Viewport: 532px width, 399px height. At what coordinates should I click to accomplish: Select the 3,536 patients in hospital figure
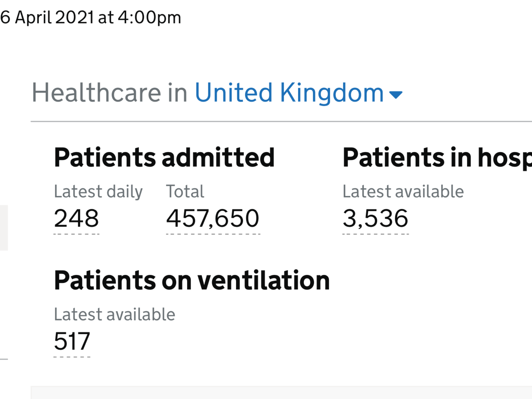click(x=375, y=218)
